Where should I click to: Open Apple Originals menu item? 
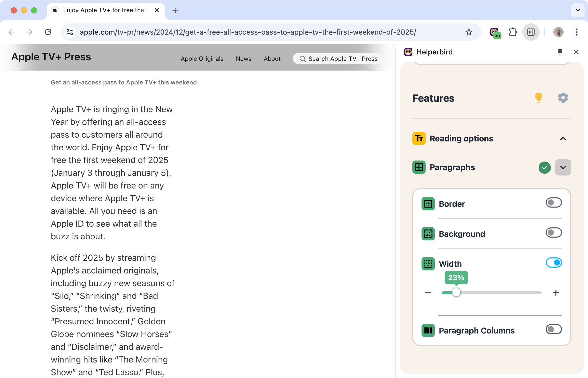pos(202,59)
